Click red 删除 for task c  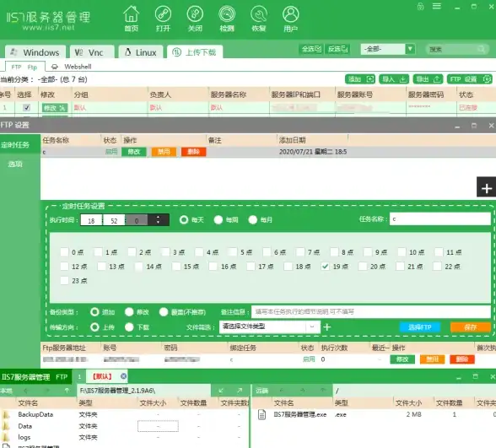click(194, 152)
